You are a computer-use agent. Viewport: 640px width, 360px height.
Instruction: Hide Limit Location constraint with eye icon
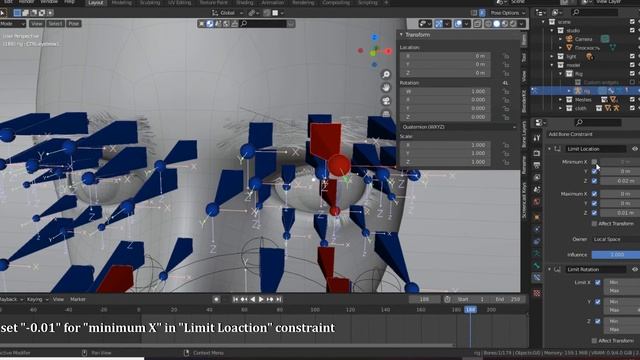[x=635, y=149]
